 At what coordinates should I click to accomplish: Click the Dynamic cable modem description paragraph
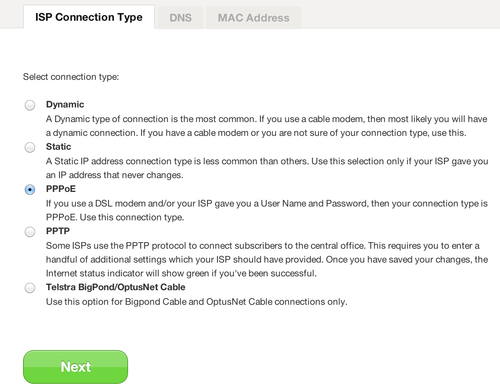point(267,126)
